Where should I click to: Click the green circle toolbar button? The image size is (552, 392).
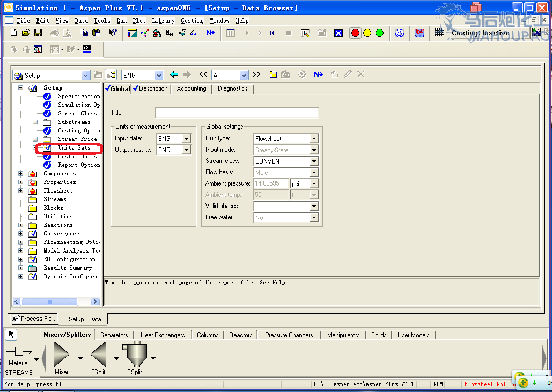pyautogui.click(x=379, y=33)
